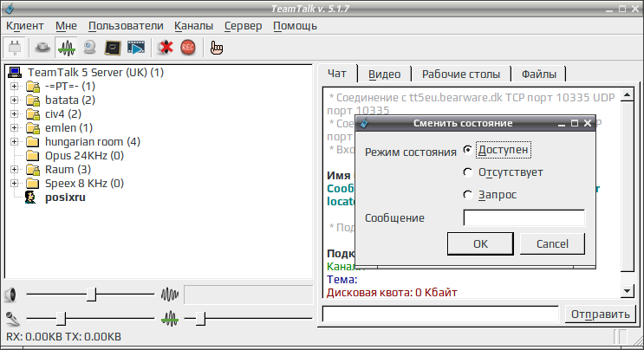Click the voice activation level slider handle
The height and width of the screenshot is (350, 644).
tap(200, 319)
